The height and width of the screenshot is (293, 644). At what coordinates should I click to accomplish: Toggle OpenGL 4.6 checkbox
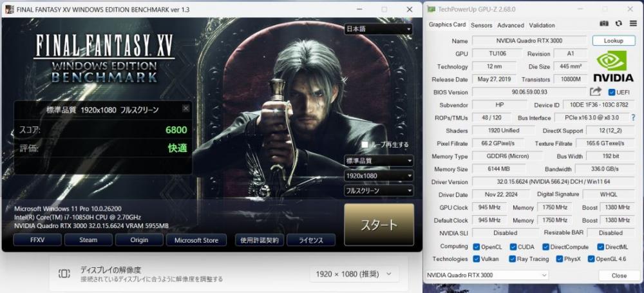[x=591, y=259]
